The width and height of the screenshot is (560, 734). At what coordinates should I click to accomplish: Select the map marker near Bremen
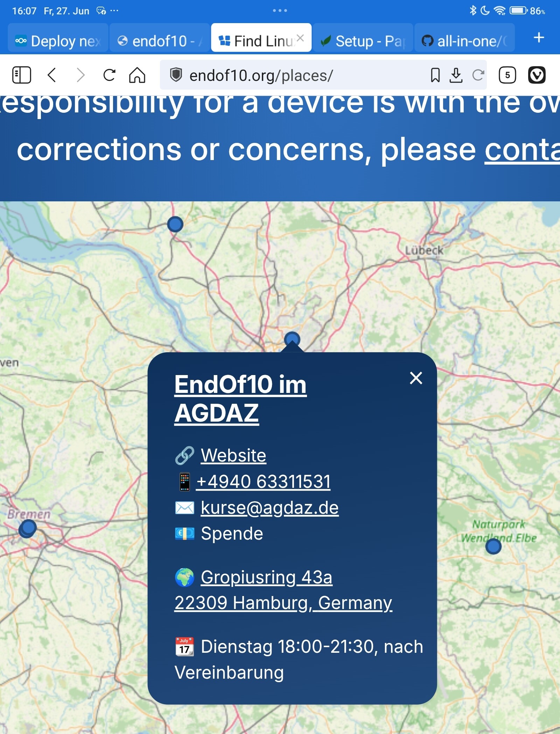point(28,528)
